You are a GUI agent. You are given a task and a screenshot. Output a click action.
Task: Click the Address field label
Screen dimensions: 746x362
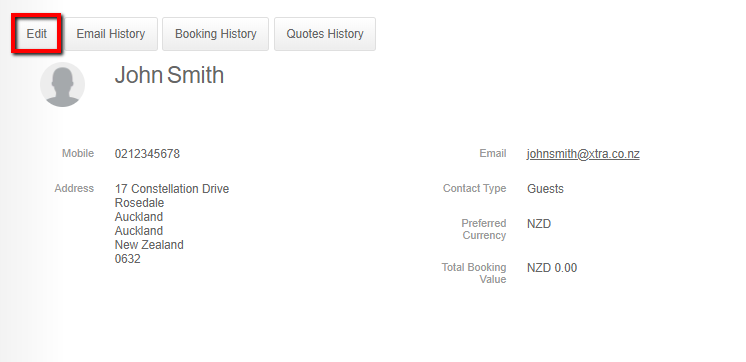point(74,188)
